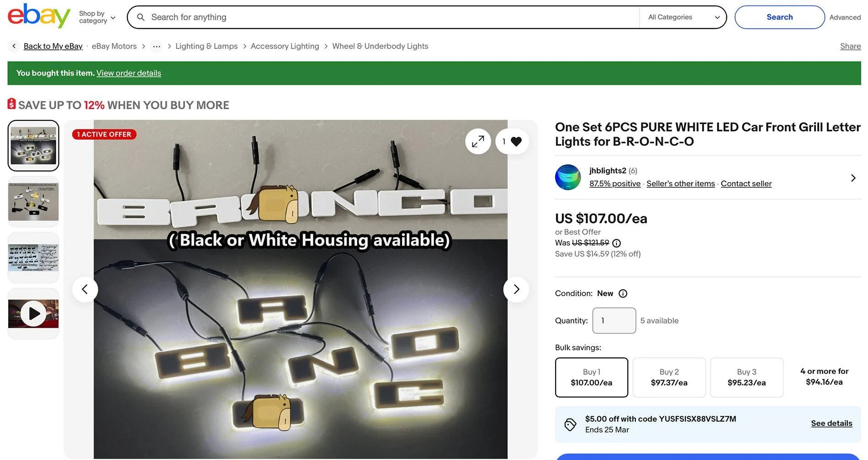This screenshot has width=868, height=460.
Task: Open seller jhblights2 profile avatar
Action: [568, 177]
